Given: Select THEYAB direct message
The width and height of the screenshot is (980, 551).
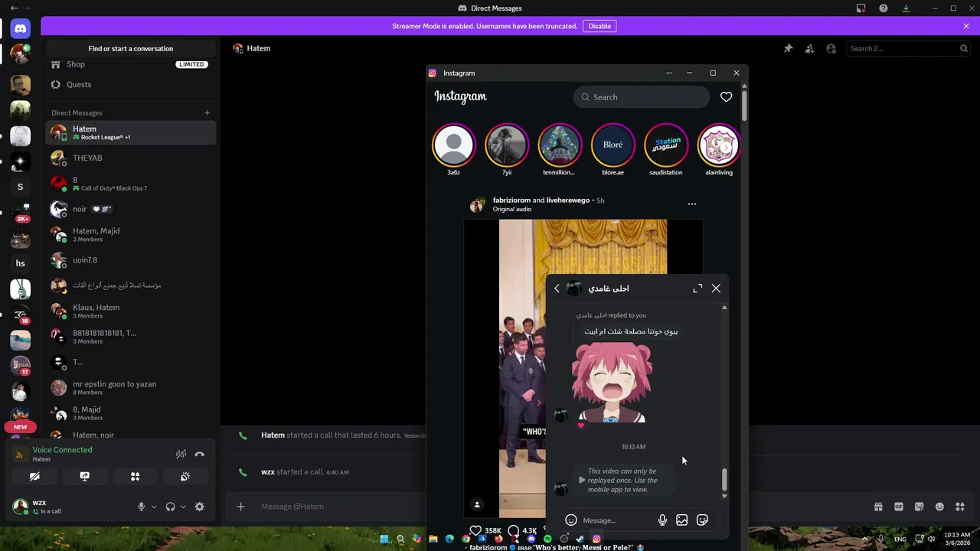Looking at the screenshot, I should [131, 158].
